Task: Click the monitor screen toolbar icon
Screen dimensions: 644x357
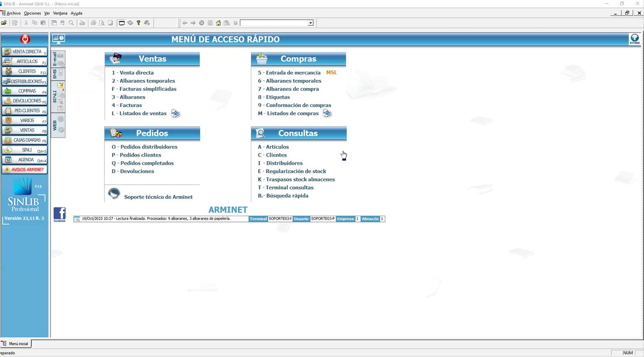Action: click(x=121, y=23)
